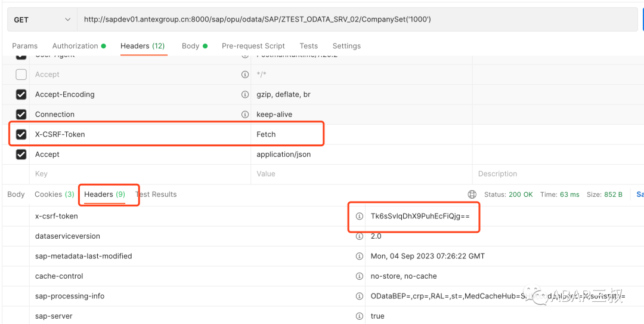Image resolution: width=644 pixels, height=324 pixels.
Task: Click info icon for Accept */* header
Action: tap(245, 75)
